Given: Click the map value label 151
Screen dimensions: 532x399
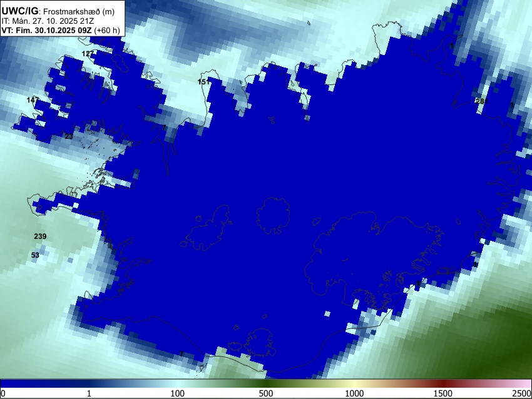Looking at the screenshot, I should (x=203, y=82).
